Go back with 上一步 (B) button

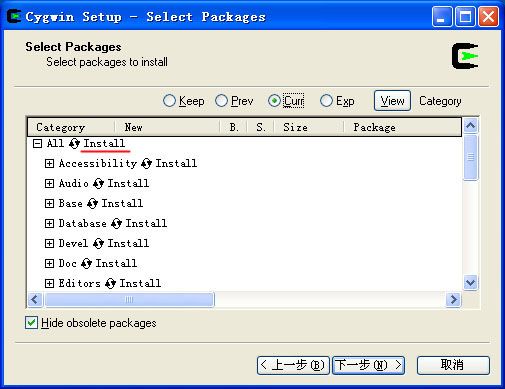293,365
